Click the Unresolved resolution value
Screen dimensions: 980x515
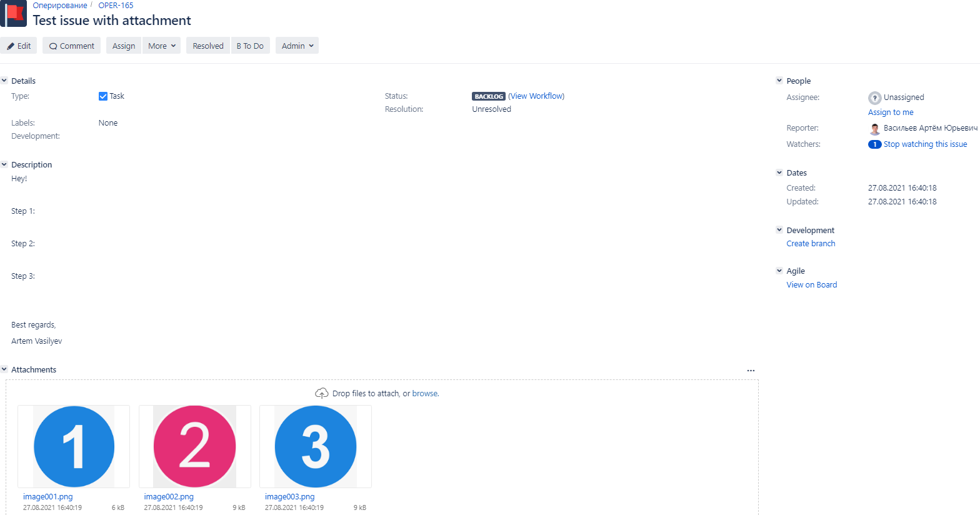491,109
